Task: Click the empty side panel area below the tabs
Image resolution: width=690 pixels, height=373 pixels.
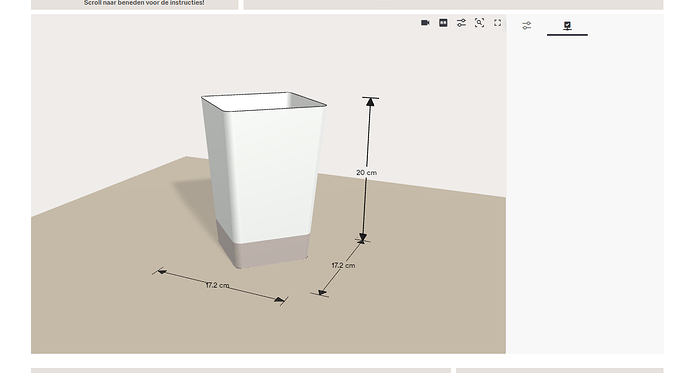Action: pyautogui.click(x=585, y=194)
